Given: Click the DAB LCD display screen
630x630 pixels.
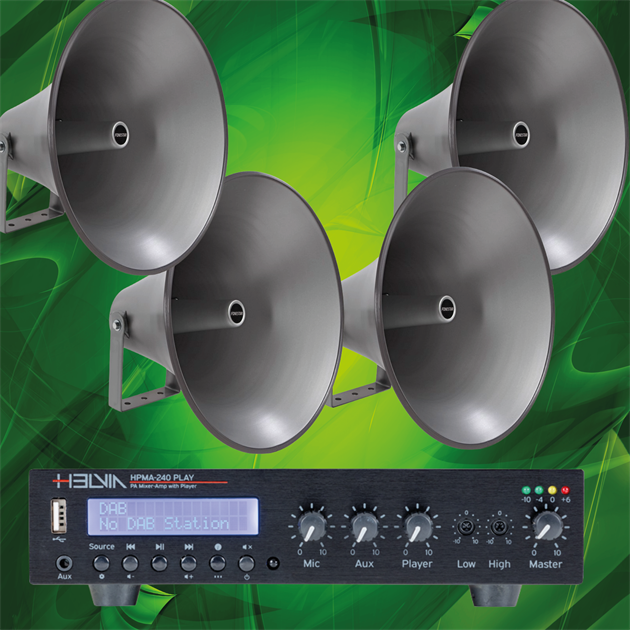Looking at the screenshot, I should (x=177, y=516).
